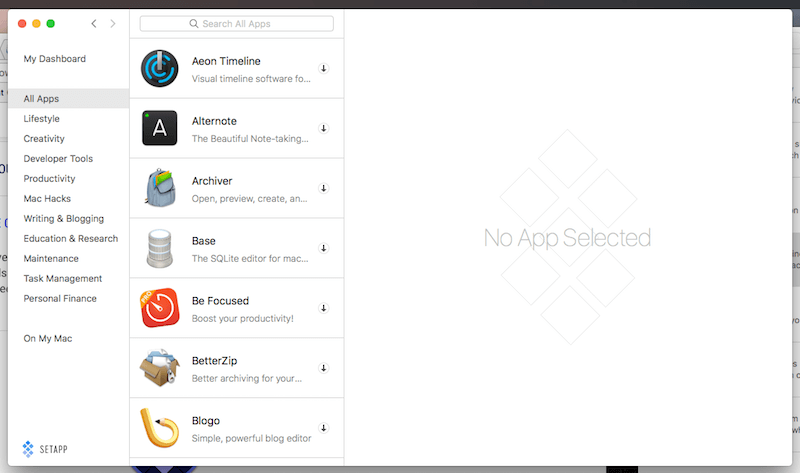The width and height of the screenshot is (800, 473).
Task: Open On My Mac section
Action: click(x=48, y=338)
